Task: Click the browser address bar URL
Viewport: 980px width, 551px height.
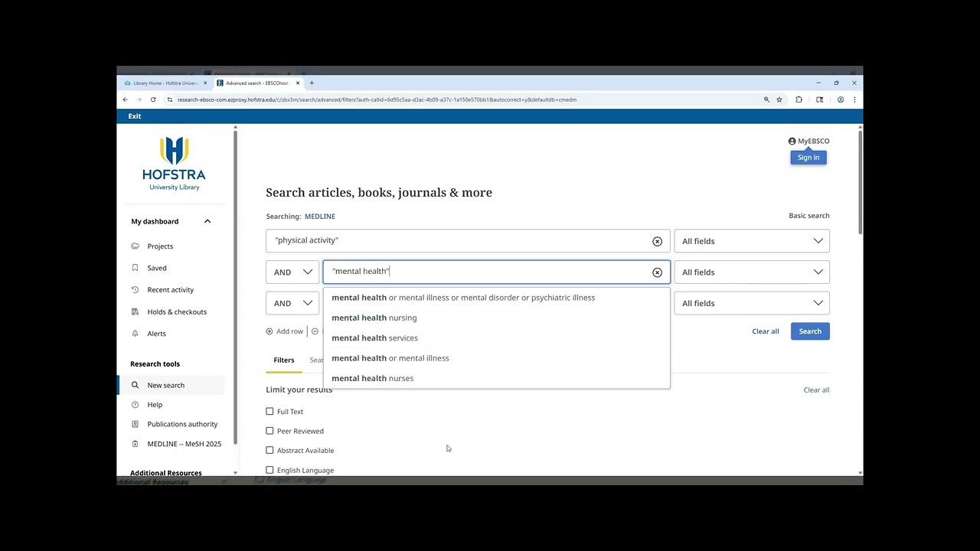Action: 377,99
